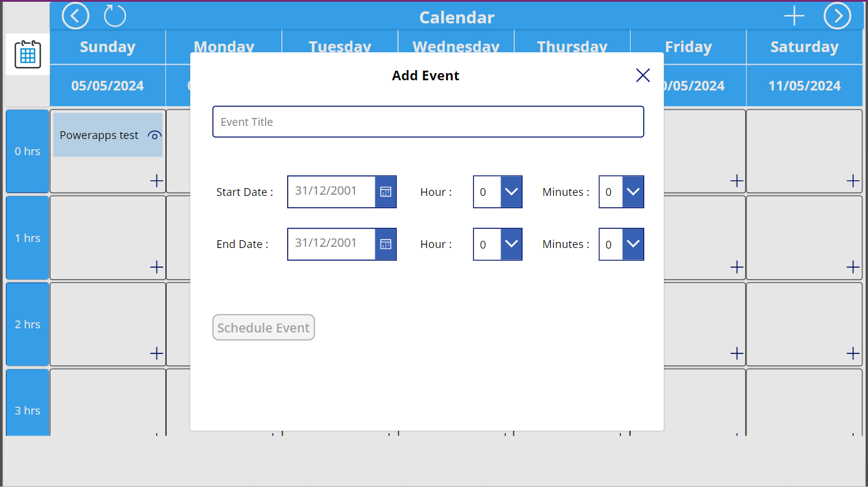868x487 pixels.
Task: Add event on Sunday at 1 hrs
Action: pos(156,267)
